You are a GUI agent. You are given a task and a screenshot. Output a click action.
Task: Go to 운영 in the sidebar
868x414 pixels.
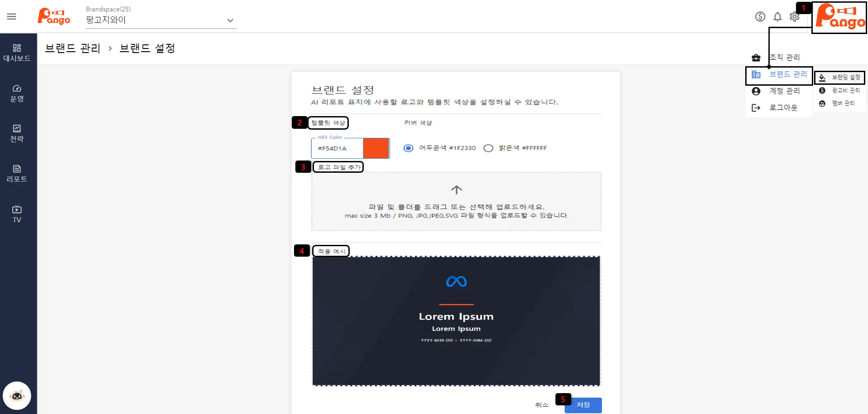pos(17,93)
